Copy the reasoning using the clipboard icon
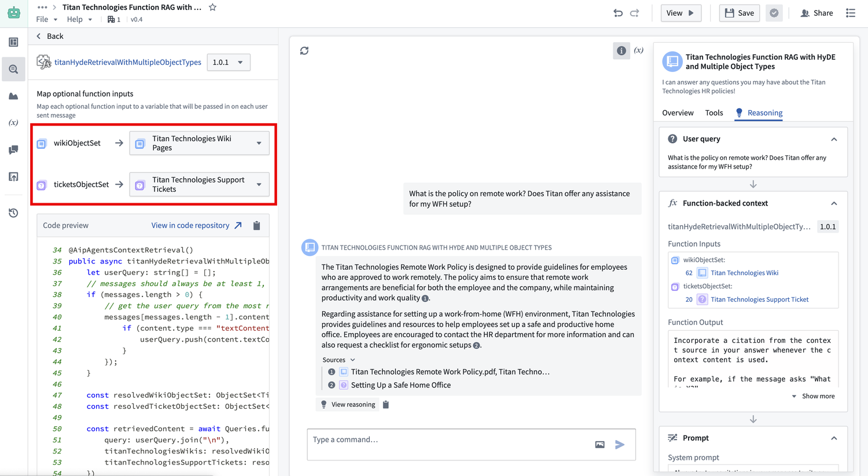Viewport: 868px width, 476px height. coord(385,404)
